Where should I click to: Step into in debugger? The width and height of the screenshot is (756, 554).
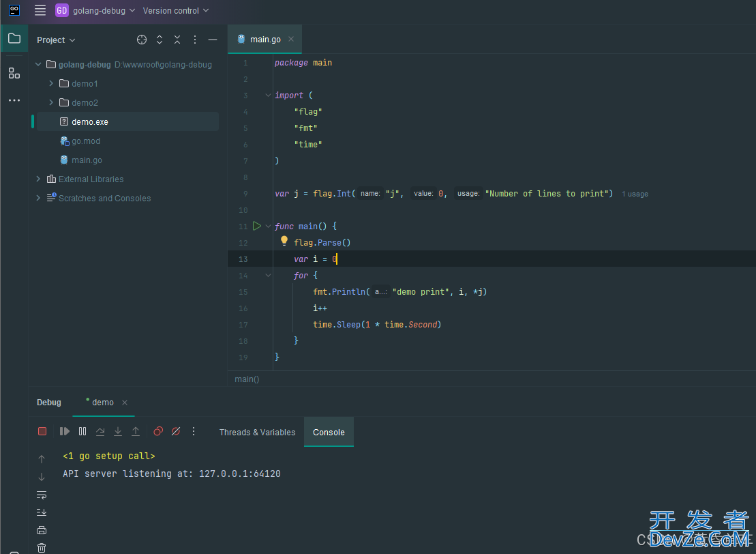pyautogui.click(x=118, y=431)
